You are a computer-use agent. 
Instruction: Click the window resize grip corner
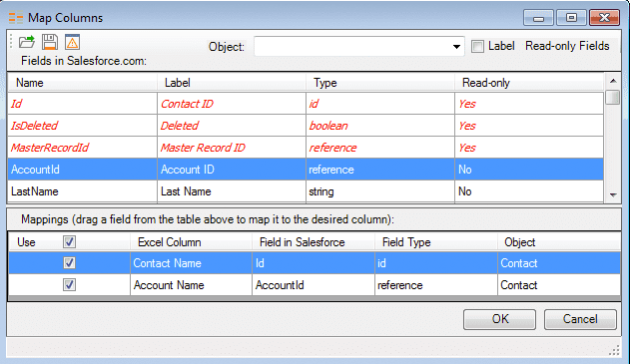click(x=614, y=351)
